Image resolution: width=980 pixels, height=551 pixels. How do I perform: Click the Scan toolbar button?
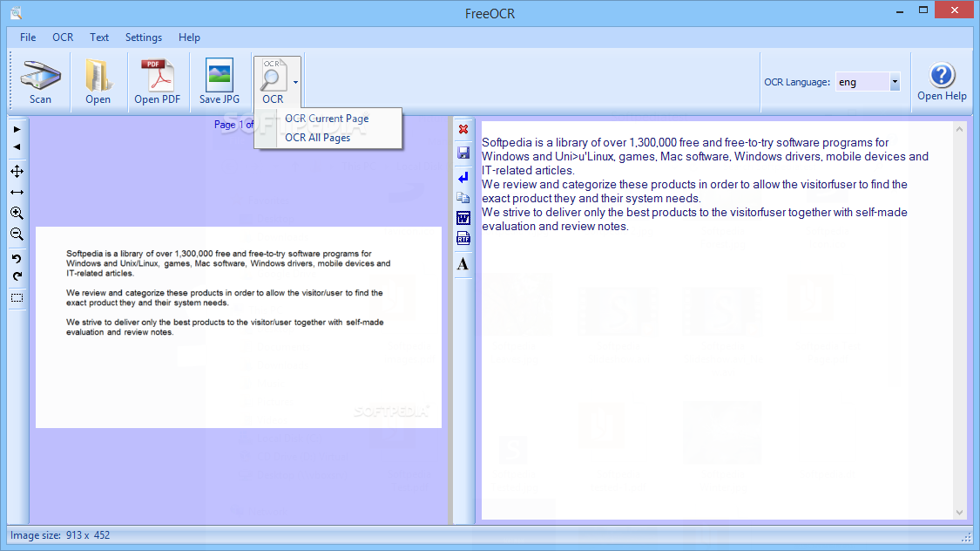point(41,82)
